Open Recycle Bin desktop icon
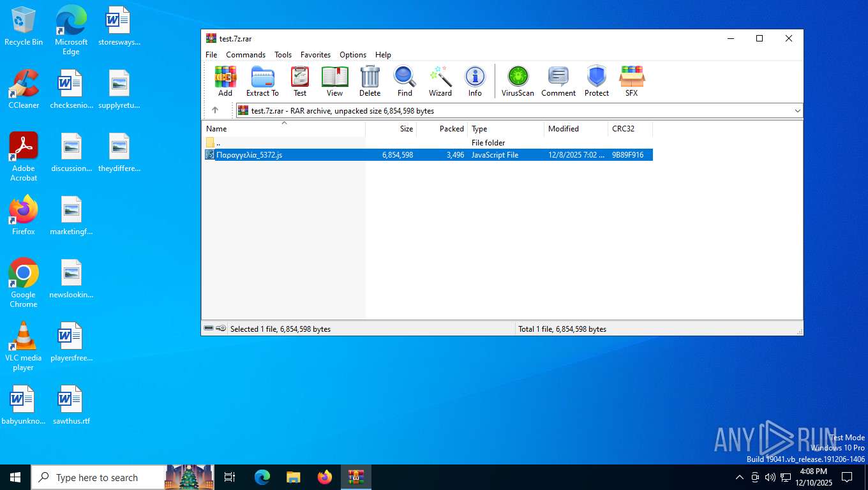This screenshot has height=490, width=868. [24, 26]
